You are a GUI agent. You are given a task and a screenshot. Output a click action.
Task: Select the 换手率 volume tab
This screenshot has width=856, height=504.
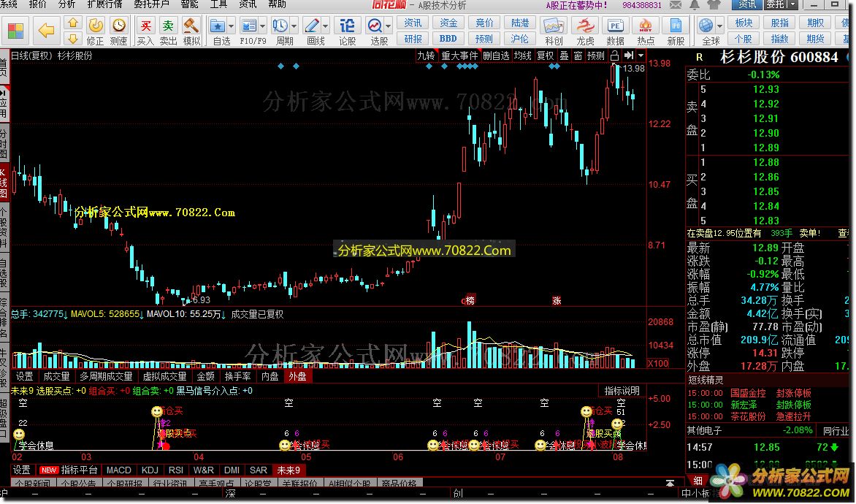click(237, 376)
